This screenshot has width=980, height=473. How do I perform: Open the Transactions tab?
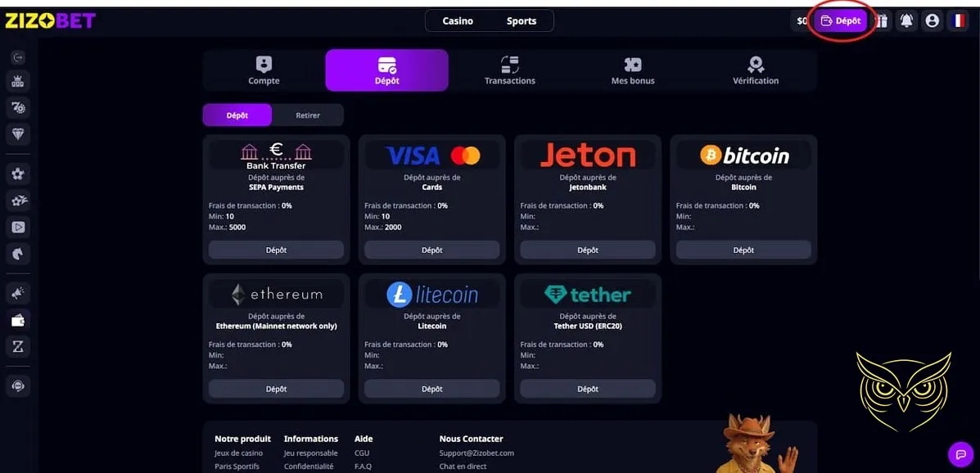point(510,70)
